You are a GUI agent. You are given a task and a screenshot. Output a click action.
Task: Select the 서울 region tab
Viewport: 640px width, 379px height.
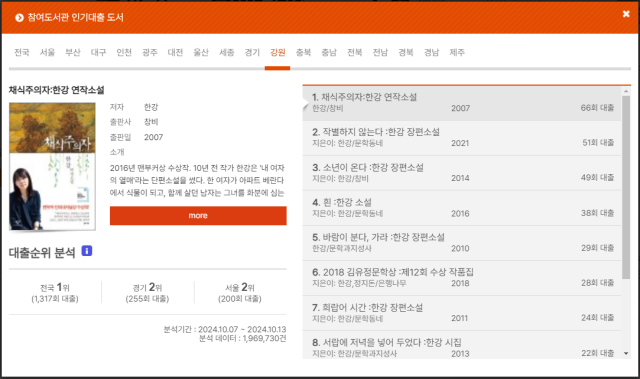[47, 52]
